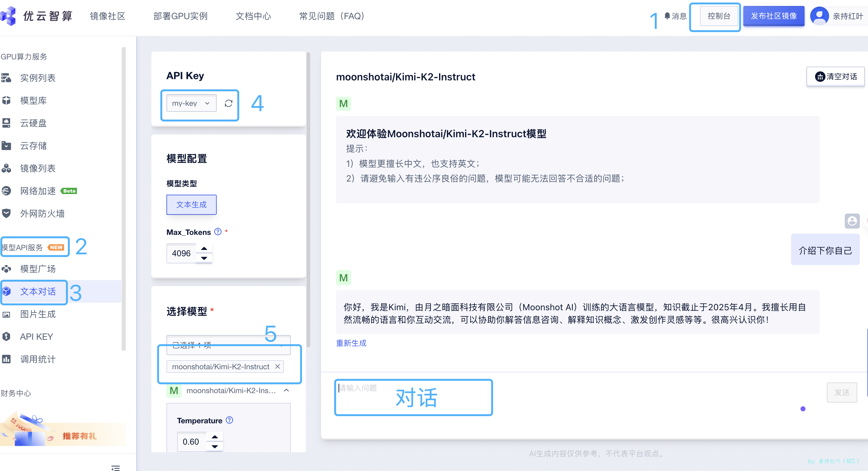Click the M icon in model settings row

pos(174,391)
